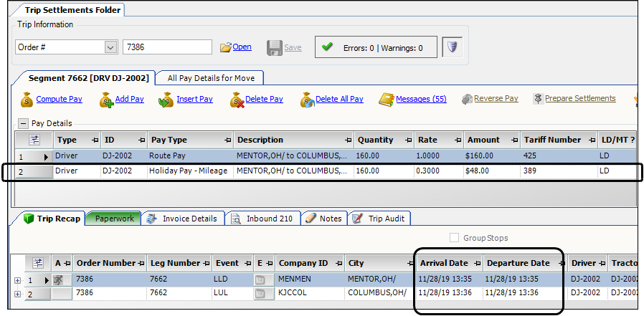Click the Compute Pay money bag icon
The image size is (644, 316).
27,100
